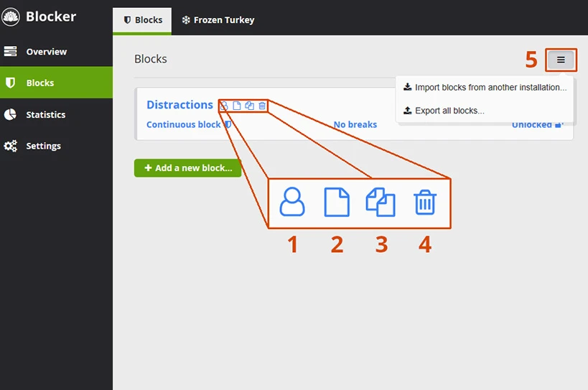Screen dimensions: 588x390
Task: Click small blank page icon beside Distractions
Action: pos(237,106)
